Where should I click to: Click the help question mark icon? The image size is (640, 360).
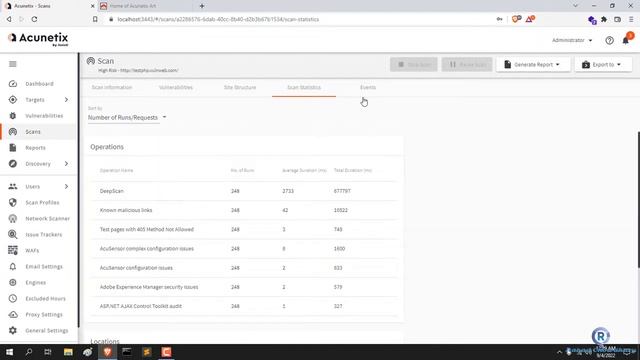click(609, 40)
